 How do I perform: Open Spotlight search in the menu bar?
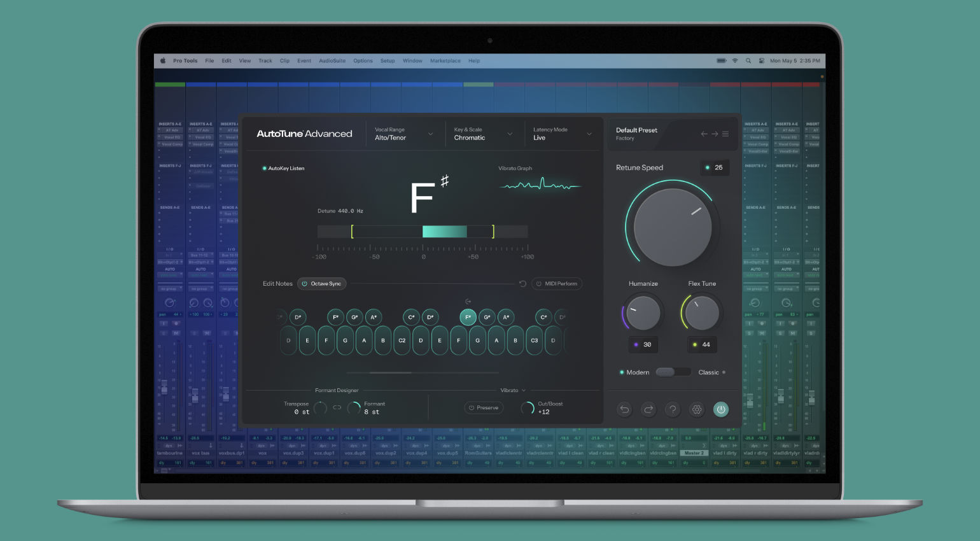(748, 61)
